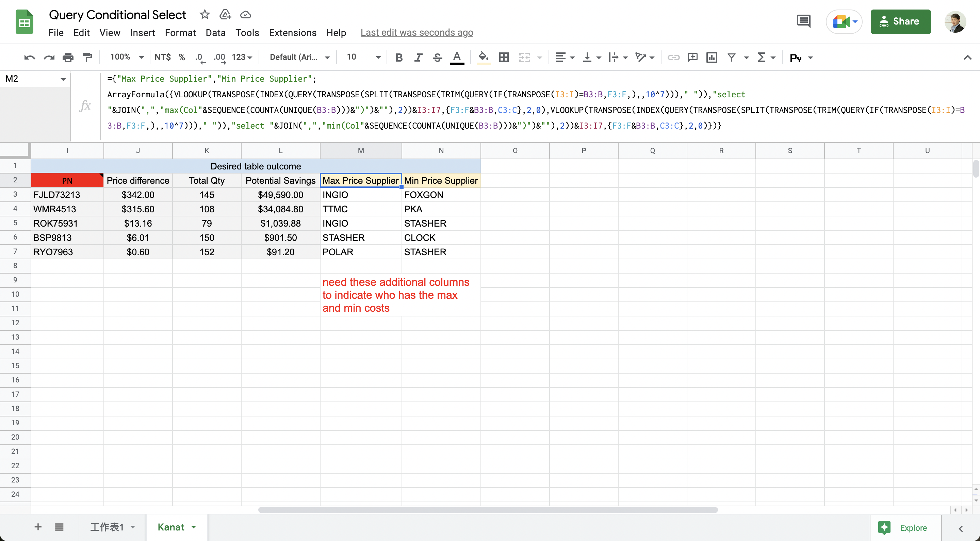Open the functions sigma icon

coord(761,58)
